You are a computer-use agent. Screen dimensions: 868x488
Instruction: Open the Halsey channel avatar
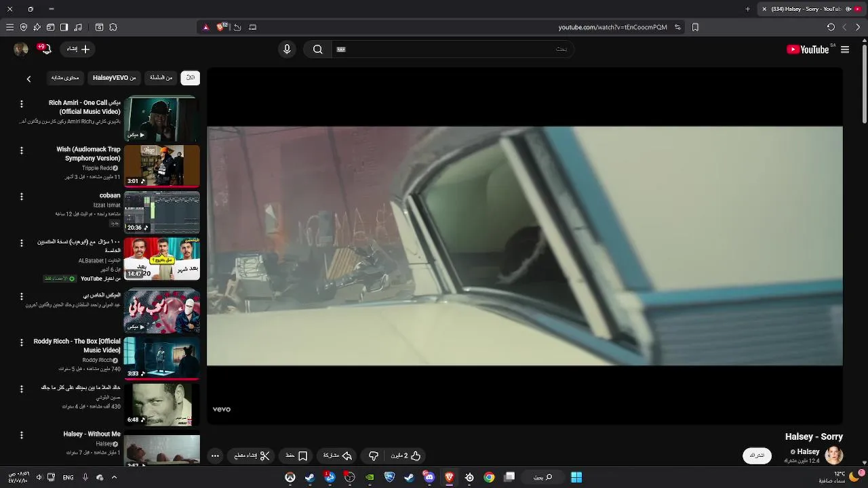pyautogui.click(x=833, y=455)
